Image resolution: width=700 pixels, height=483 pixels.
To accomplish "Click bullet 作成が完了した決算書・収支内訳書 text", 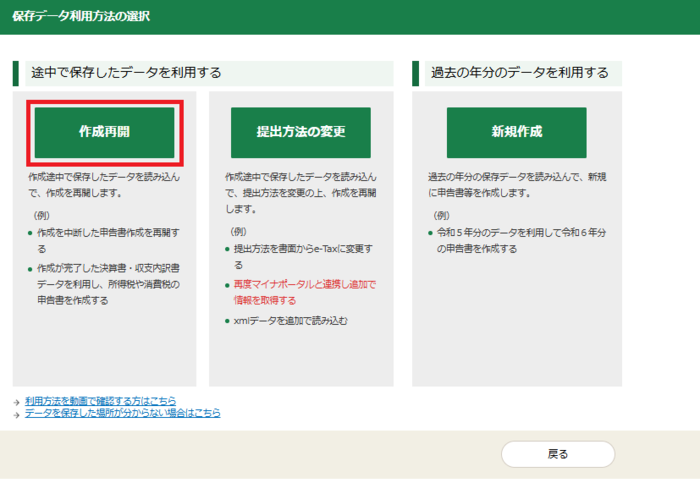I will [108, 284].
